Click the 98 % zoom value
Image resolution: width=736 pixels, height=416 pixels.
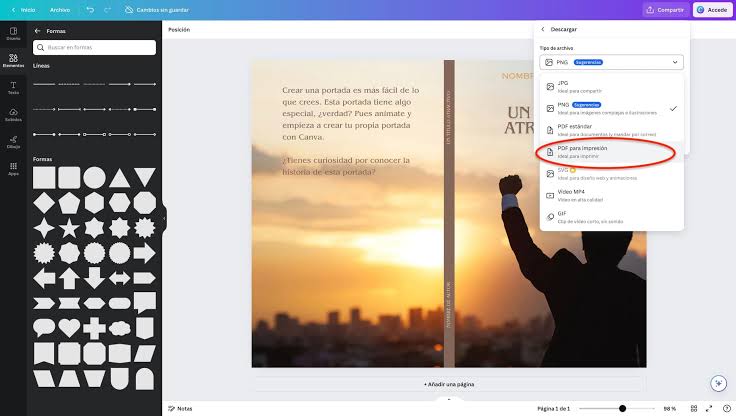(669, 408)
